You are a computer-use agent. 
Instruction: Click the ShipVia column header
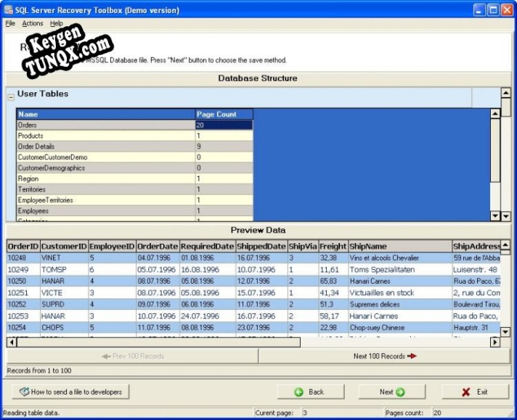coord(303,247)
